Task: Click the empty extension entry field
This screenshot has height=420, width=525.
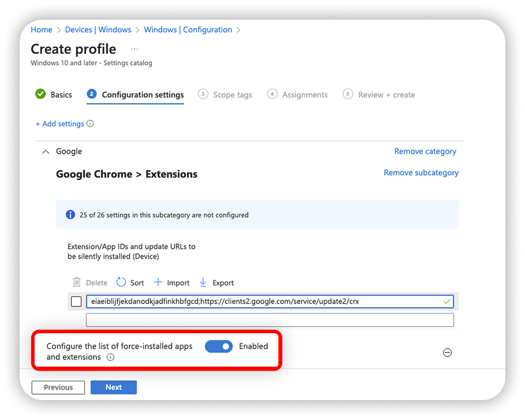Action: [x=270, y=320]
